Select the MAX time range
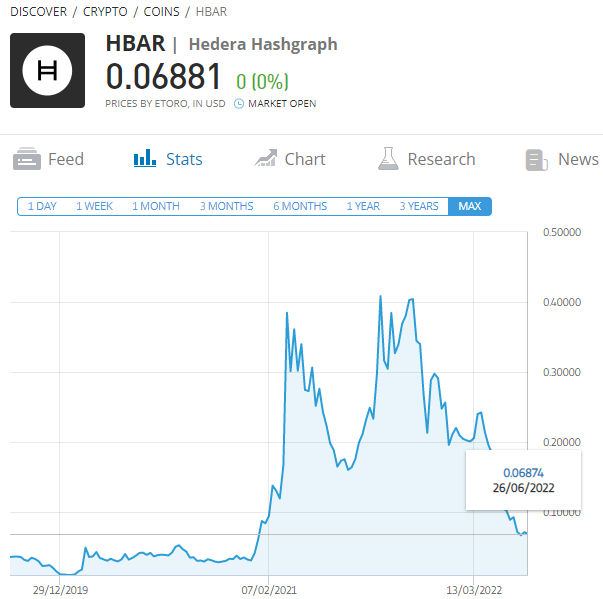 (470, 206)
